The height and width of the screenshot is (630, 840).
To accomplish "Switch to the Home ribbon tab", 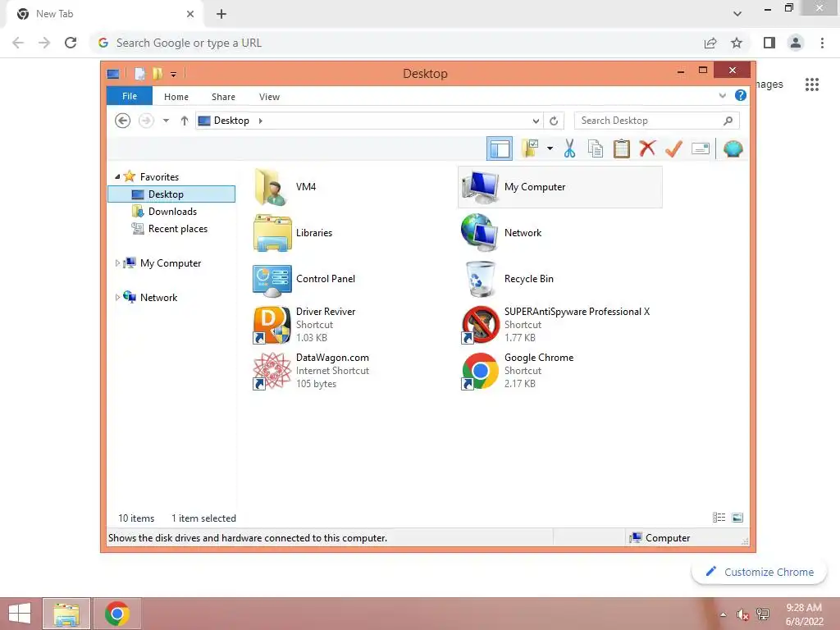I will pos(176,97).
